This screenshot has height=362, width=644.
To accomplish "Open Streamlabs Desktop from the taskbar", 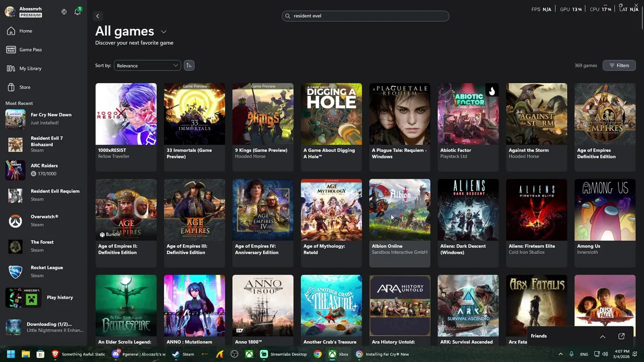I will 284,354.
